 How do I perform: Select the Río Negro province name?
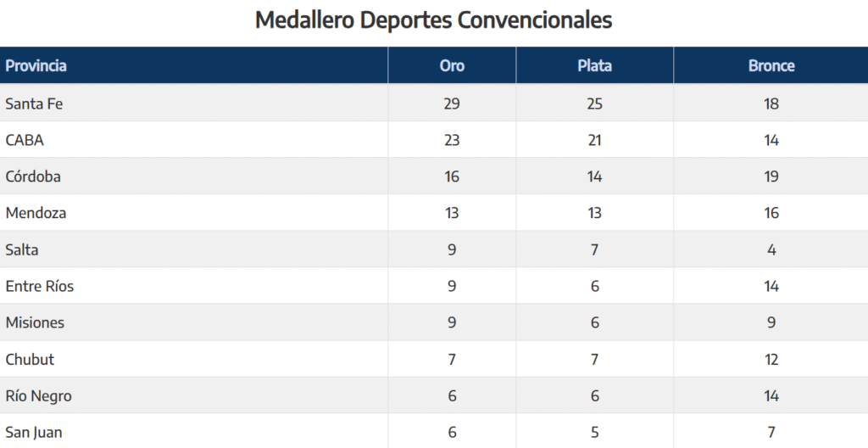pyautogui.click(x=38, y=395)
